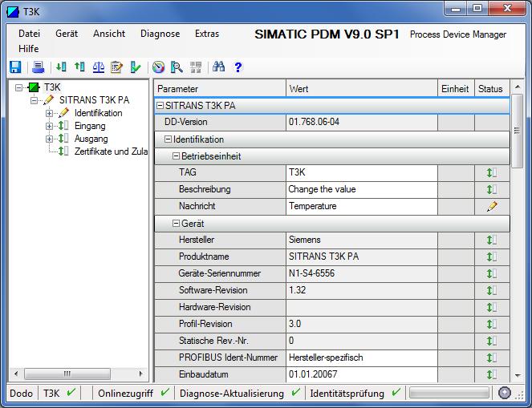Screen dimensions: 532x408
Task: Edit the Nachricht value Temperature
Action: [362, 206]
